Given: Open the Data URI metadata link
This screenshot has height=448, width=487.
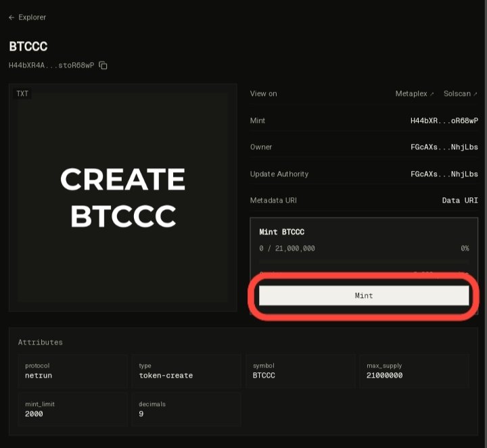Looking at the screenshot, I should coord(460,201).
